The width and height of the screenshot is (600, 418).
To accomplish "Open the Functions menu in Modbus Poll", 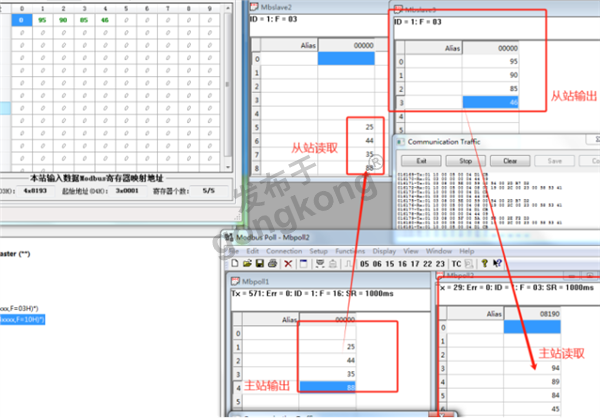I will click(x=350, y=251).
